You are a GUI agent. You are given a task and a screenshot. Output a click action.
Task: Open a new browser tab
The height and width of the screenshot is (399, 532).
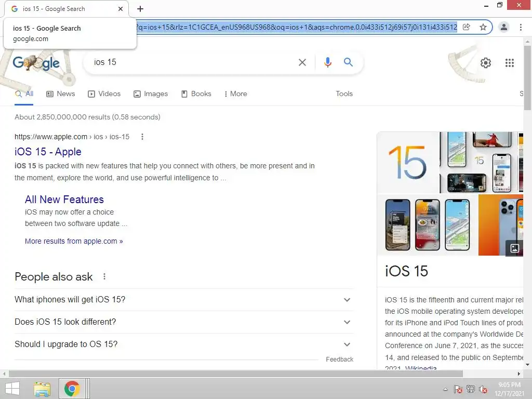tap(140, 9)
